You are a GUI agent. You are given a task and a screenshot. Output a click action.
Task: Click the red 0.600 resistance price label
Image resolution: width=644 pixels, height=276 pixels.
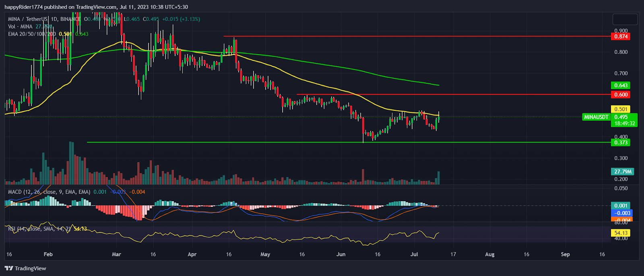(x=621, y=95)
